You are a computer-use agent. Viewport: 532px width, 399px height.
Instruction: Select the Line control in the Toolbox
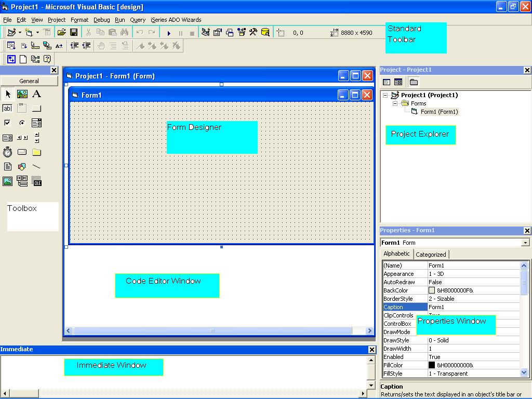pos(37,167)
